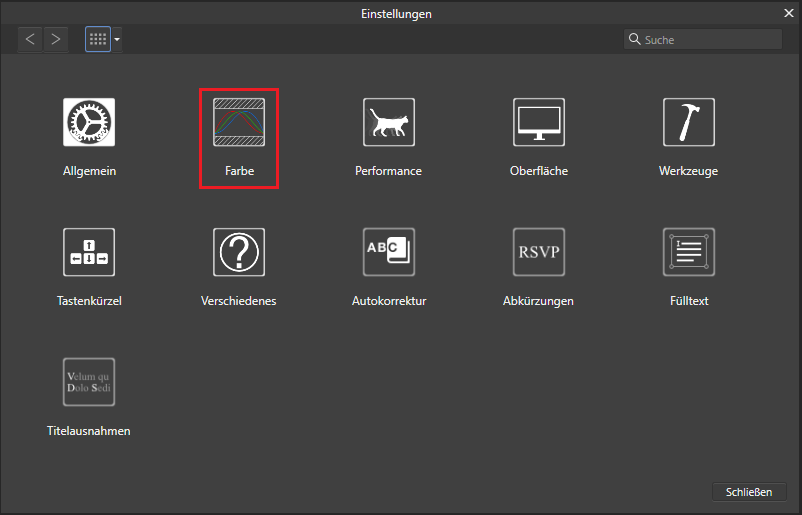
Task: Go back with the left arrow button
Action: pyautogui.click(x=30, y=39)
